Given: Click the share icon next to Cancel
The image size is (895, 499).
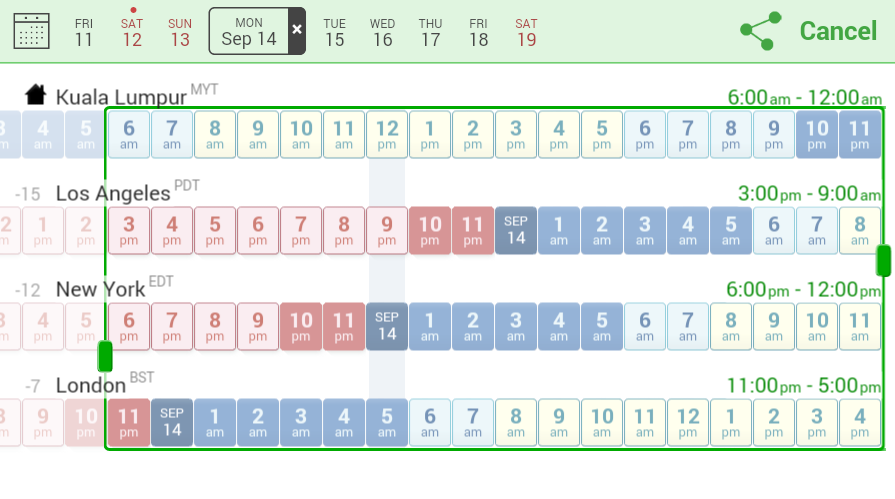Looking at the screenshot, I should (760, 31).
